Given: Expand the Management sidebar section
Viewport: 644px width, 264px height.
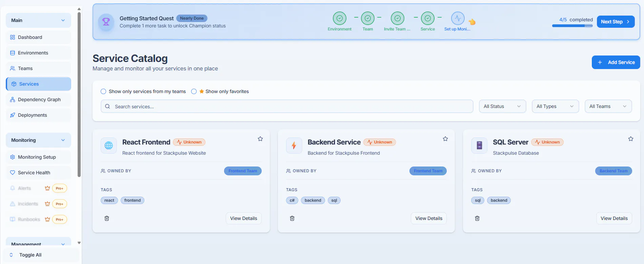Looking at the screenshot, I should coord(38,242).
